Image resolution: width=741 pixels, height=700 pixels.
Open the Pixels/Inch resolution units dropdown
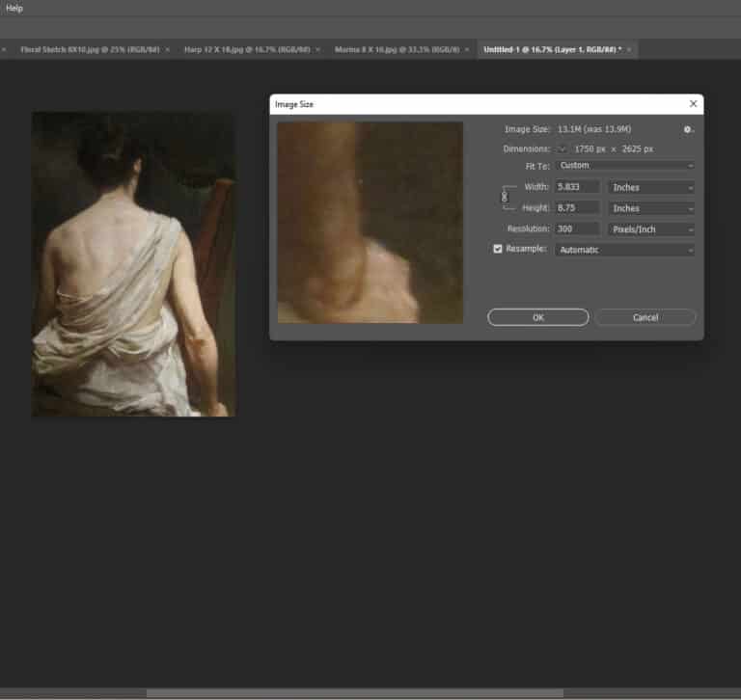(651, 229)
